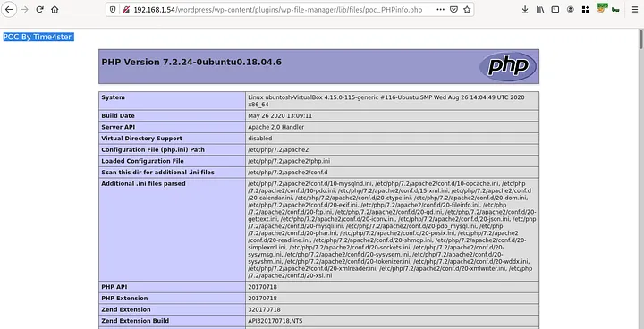Select the 'Server API' row label
The image size is (644, 329).
click(118, 127)
